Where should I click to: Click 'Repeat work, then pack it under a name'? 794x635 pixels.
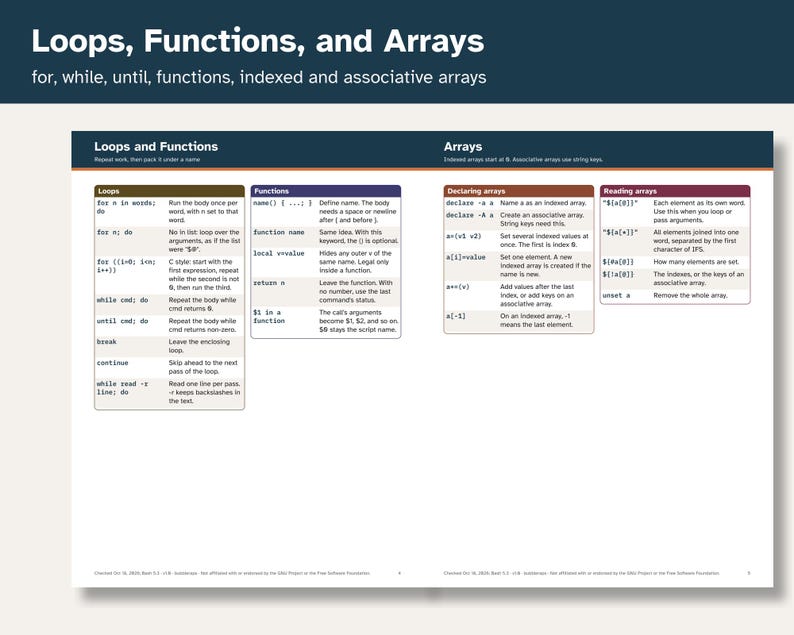click(147, 160)
